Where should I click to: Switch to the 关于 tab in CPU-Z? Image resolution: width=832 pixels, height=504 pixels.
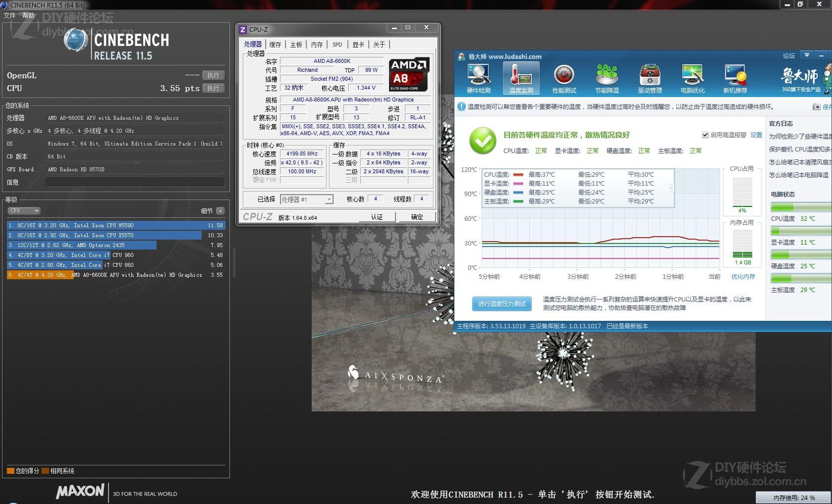click(x=379, y=45)
